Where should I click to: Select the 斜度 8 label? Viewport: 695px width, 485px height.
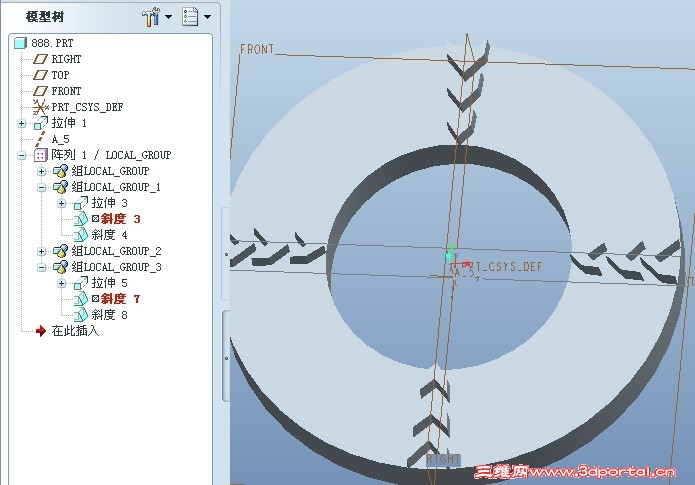pos(109,314)
